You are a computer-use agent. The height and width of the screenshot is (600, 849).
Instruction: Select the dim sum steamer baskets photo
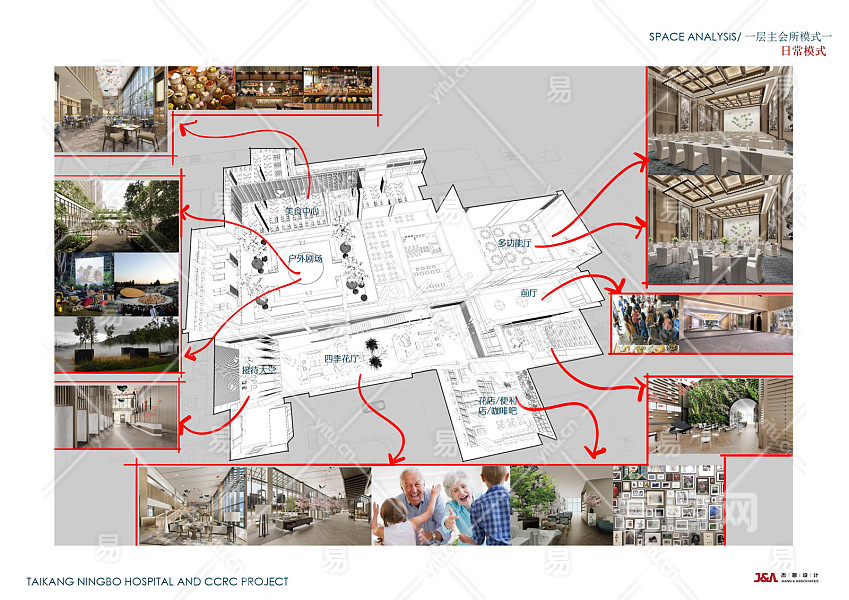pyautogui.click(x=202, y=88)
